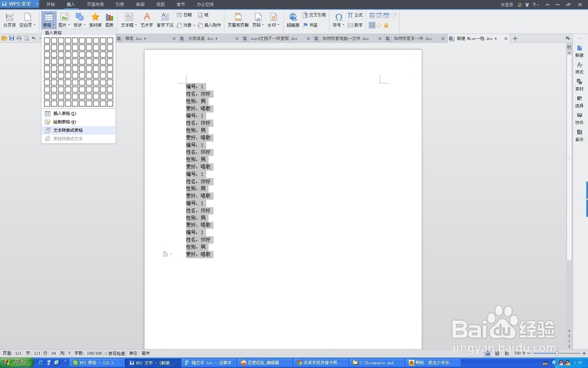Expand the 页码 dropdown arrow

click(x=263, y=25)
